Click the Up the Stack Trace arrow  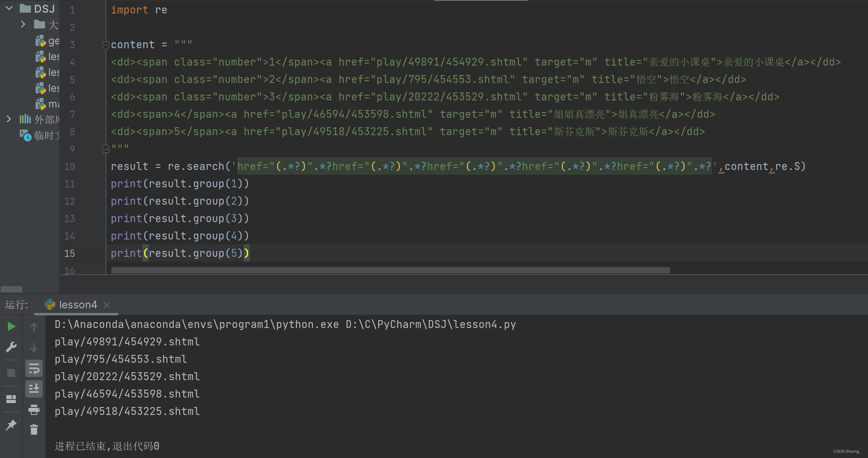[x=34, y=327]
